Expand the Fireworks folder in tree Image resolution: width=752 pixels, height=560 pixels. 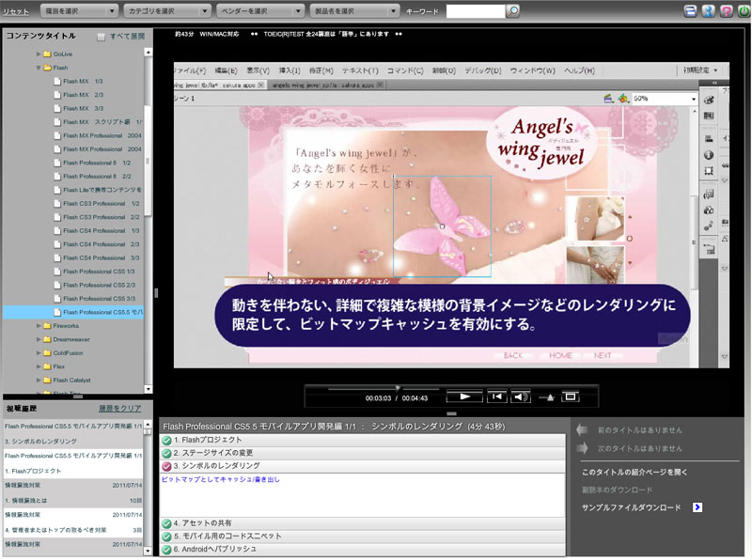point(38,326)
